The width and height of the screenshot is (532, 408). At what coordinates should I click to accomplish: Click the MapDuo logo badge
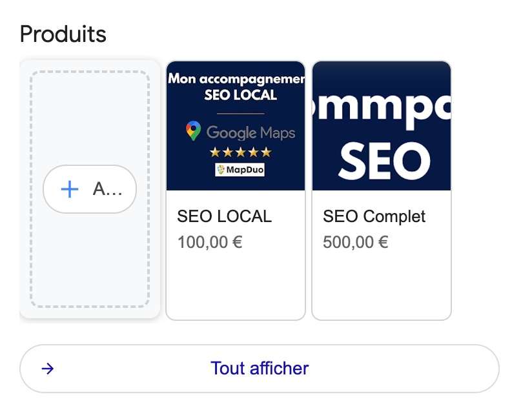(x=240, y=170)
